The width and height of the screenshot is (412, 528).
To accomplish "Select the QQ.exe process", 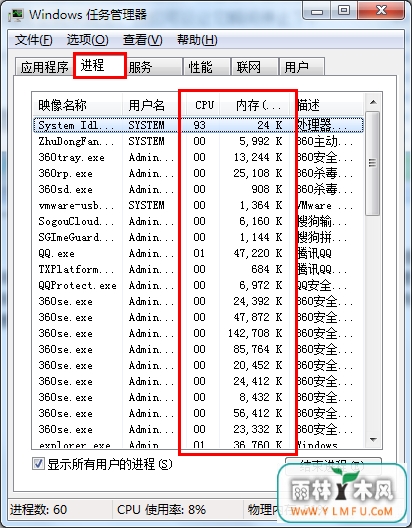I will point(199,253).
